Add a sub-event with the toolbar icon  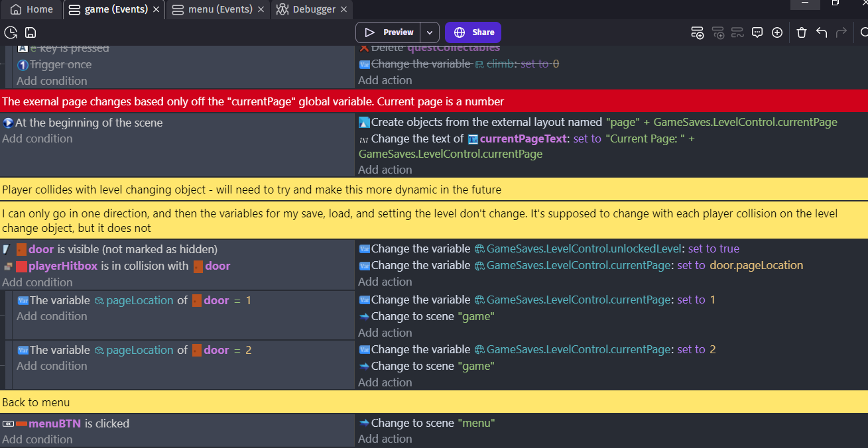717,32
